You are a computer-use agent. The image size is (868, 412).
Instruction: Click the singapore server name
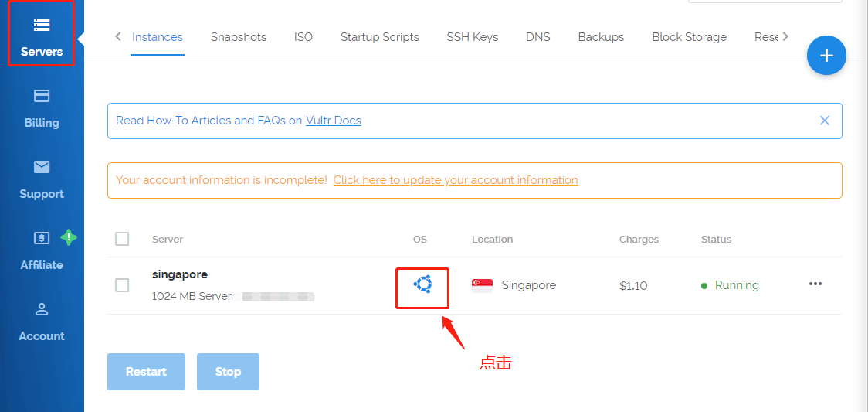click(180, 274)
